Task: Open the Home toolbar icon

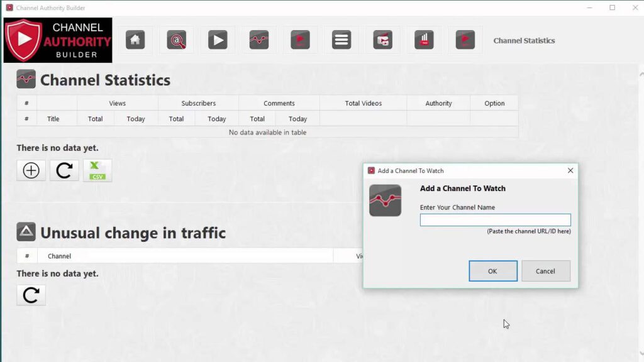Action: click(x=135, y=40)
